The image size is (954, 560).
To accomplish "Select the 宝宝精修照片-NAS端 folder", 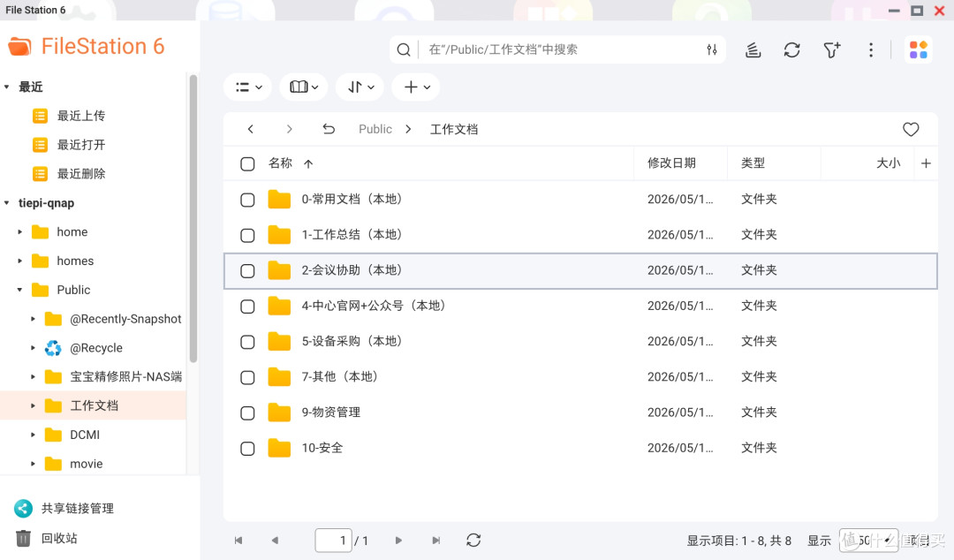I will (x=126, y=377).
